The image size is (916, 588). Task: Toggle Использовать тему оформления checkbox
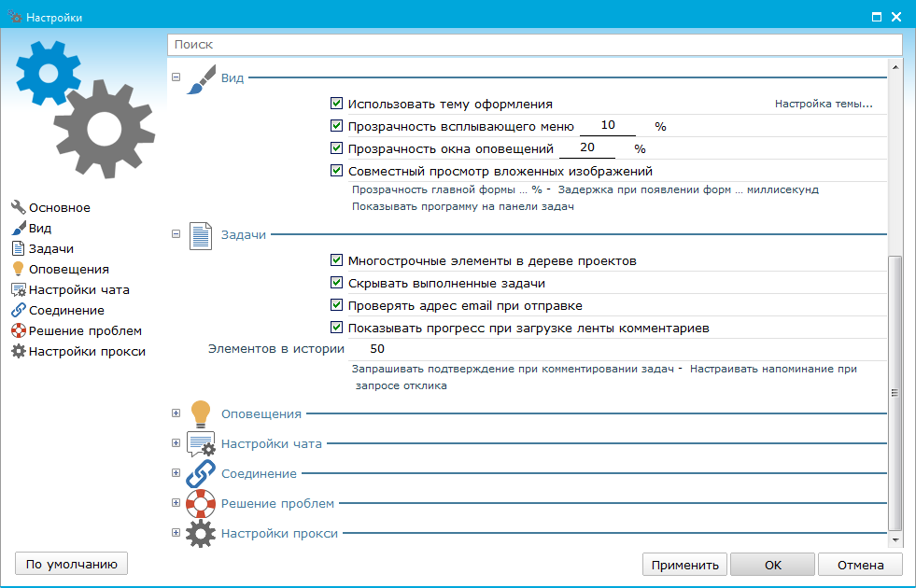pos(336,104)
